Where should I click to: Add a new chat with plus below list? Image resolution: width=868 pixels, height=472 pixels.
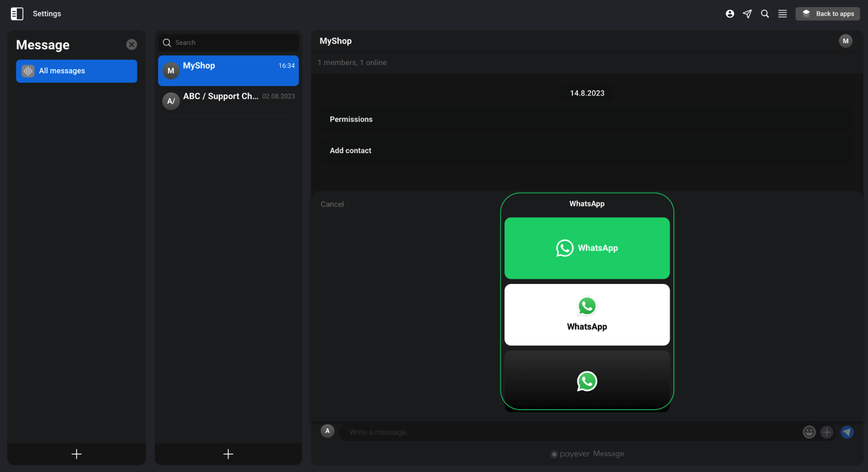point(228,454)
